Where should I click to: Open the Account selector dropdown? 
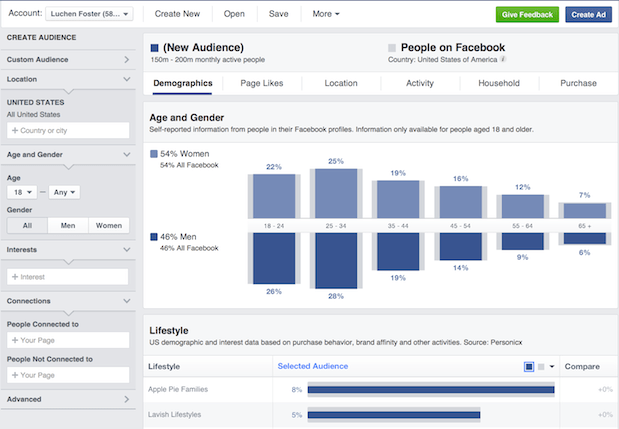pyautogui.click(x=88, y=14)
